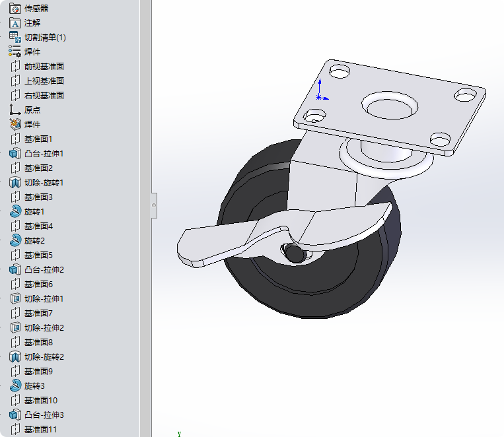Click the 切除-拉伸1 extruded cut icon
Screen dimensions: 504x437
coord(15,298)
